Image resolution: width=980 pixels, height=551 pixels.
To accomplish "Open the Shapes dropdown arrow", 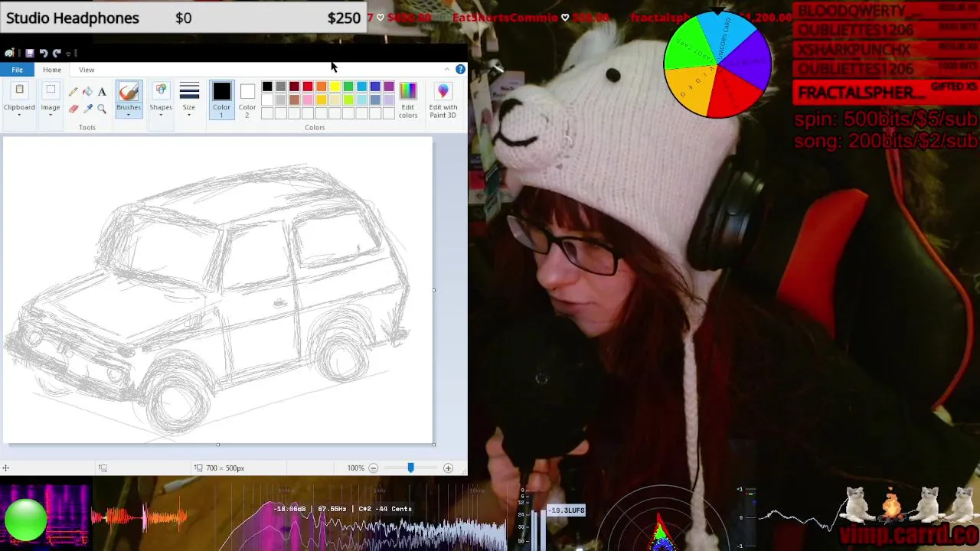I will point(161,115).
